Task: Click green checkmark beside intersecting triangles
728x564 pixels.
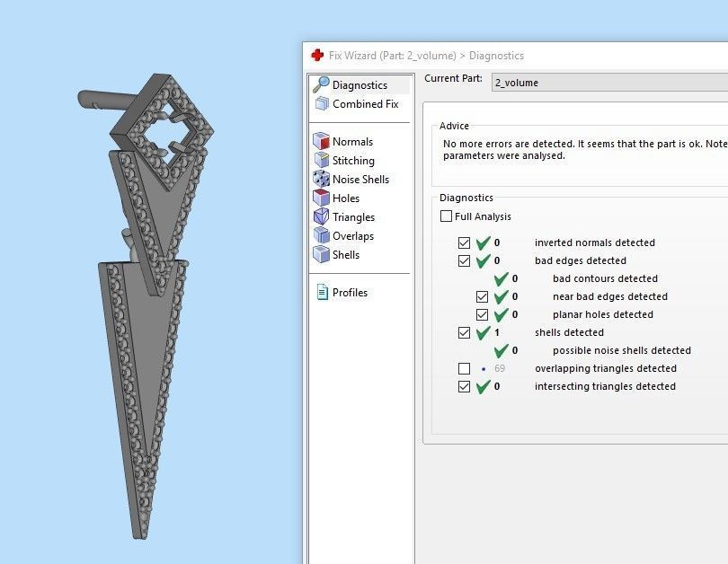Action: pyautogui.click(x=484, y=386)
